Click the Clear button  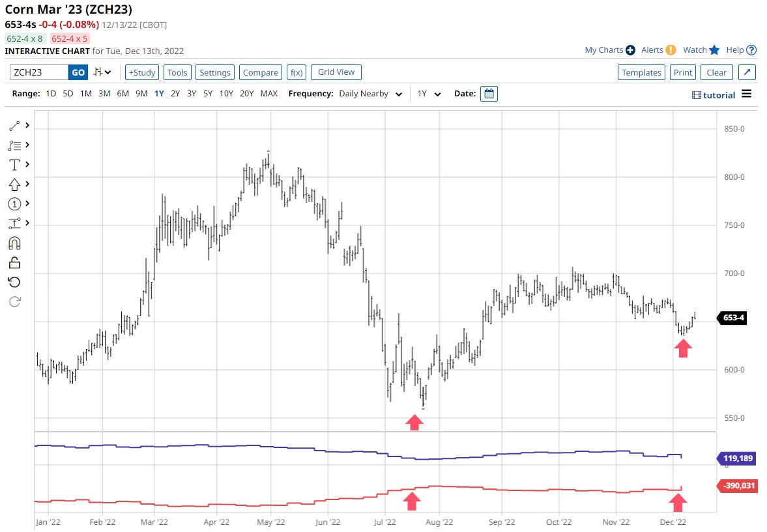pyautogui.click(x=717, y=72)
